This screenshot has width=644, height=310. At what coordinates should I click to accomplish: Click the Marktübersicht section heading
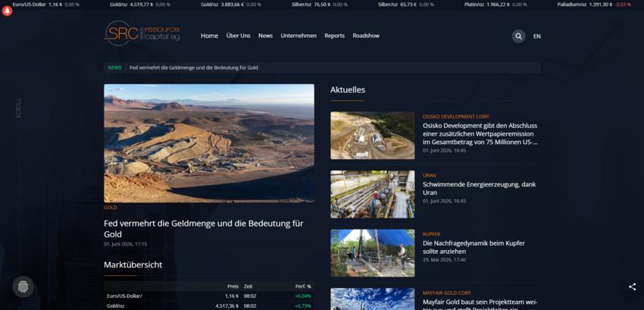(133, 265)
